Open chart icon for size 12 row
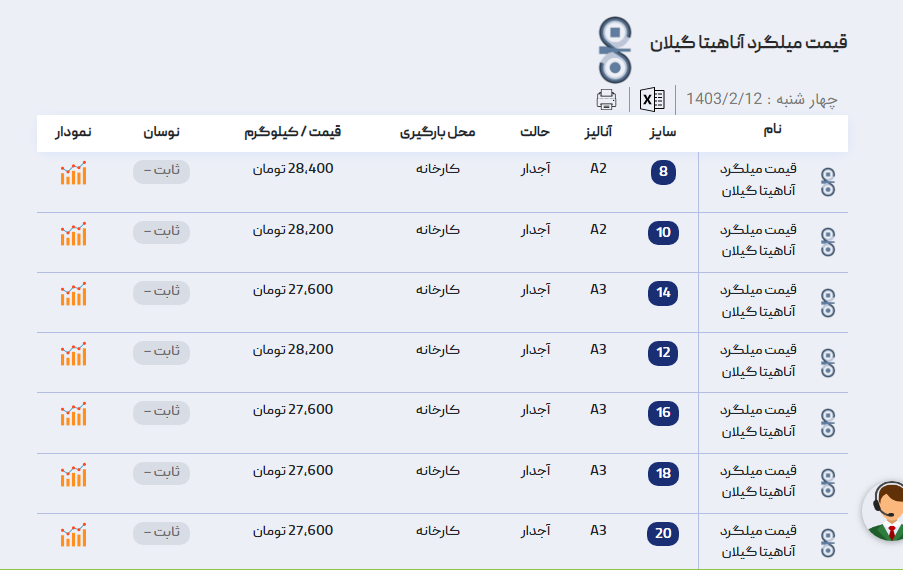This screenshot has height=570, width=903. (73, 354)
